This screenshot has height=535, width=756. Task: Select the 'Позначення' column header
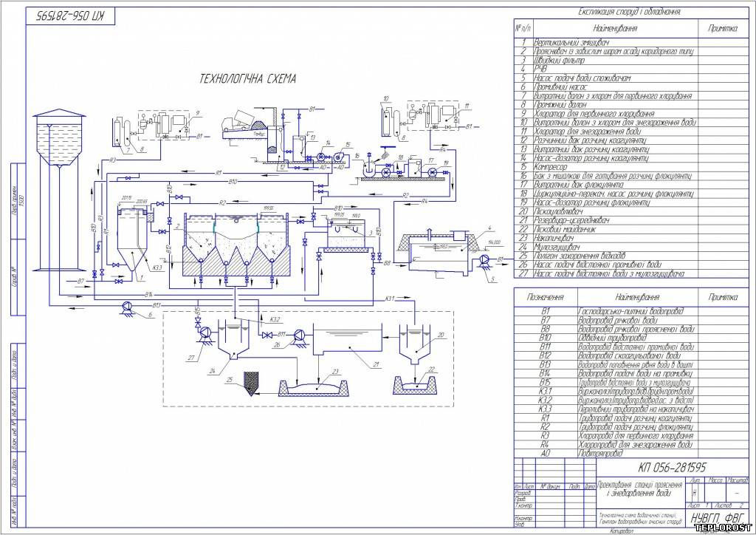pos(546,297)
